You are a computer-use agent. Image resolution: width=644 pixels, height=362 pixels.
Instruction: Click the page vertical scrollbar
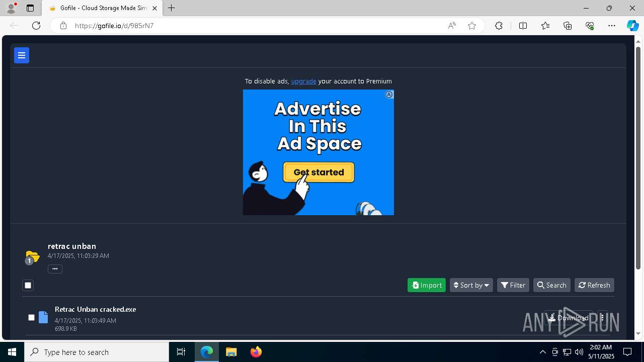pyautogui.click(x=638, y=158)
